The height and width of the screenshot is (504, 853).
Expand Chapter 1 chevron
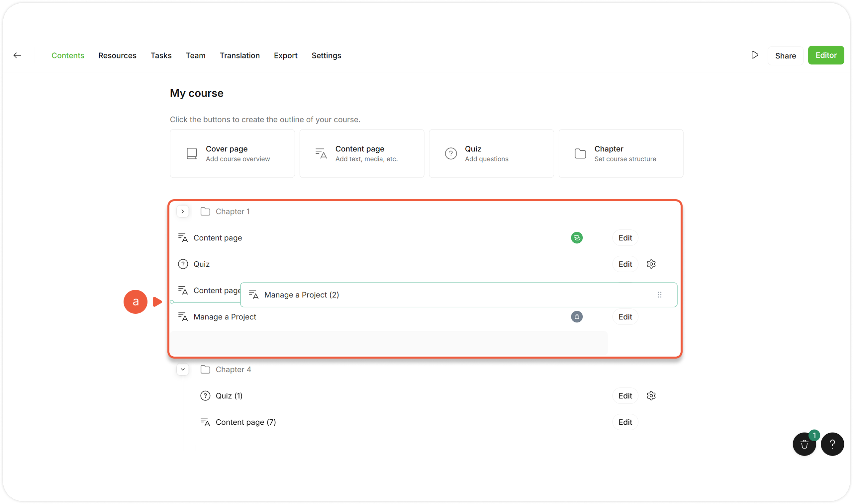coord(183,211)
